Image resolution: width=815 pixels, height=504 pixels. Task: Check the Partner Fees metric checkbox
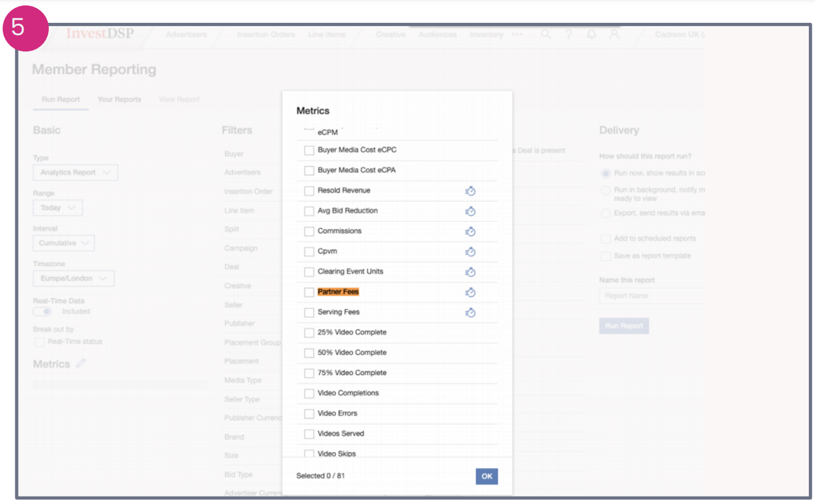309,292
